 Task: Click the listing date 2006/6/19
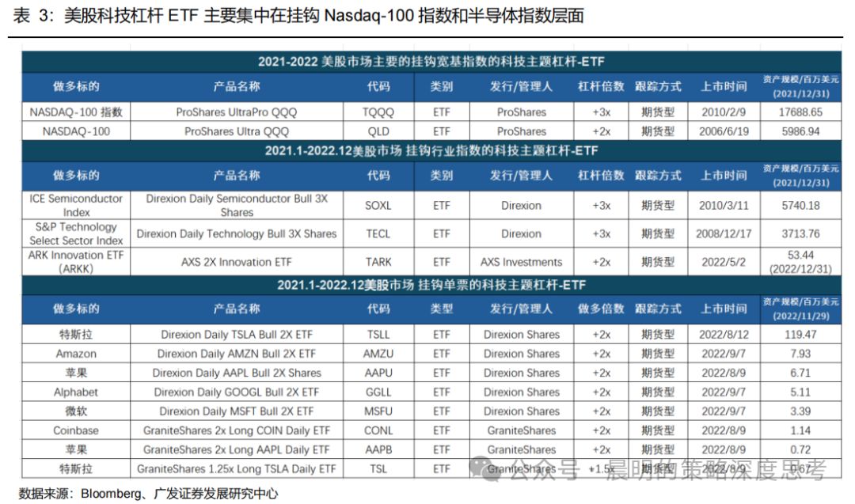(724, 131)
